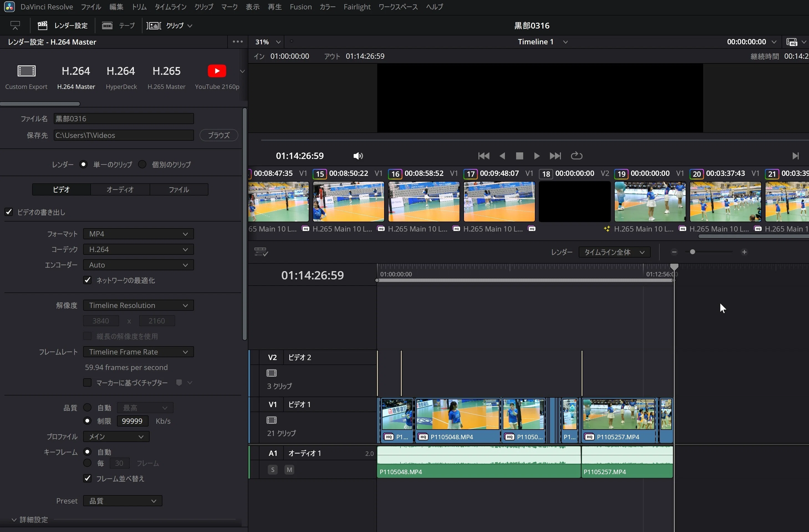809x532 pixels.
Task: Click the zoom-out minus icon on timeline
Action: tap(674, 252)
